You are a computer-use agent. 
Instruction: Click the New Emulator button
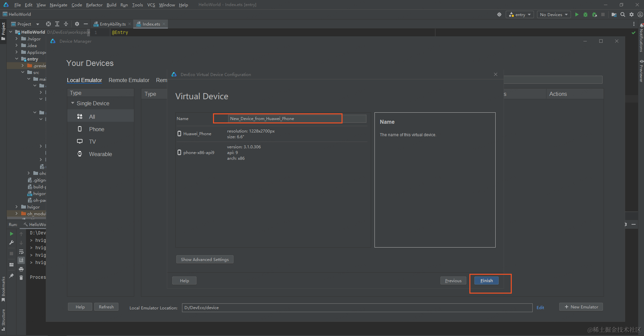(581, 307)
